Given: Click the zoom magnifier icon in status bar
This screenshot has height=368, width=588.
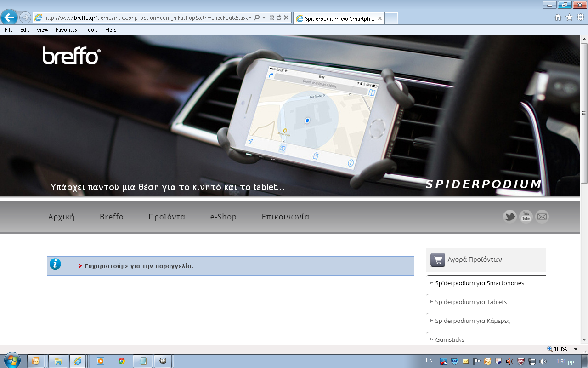Looking at the screenshot, I should pyautogui.click(x=550, y=349).
